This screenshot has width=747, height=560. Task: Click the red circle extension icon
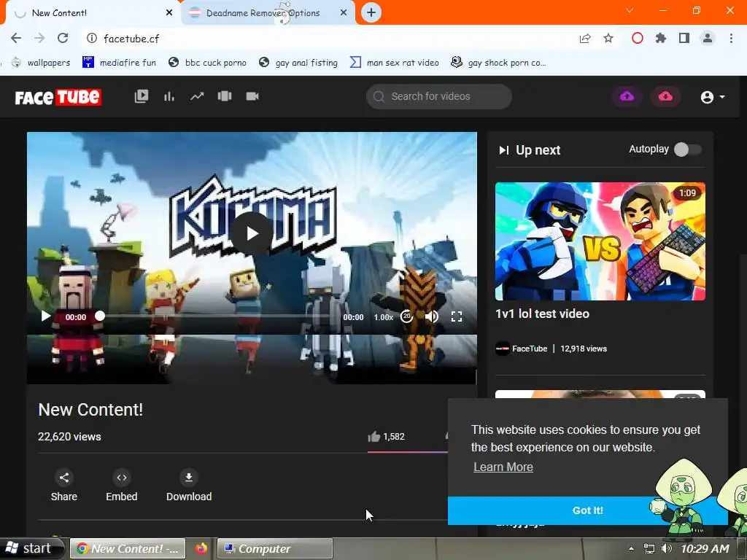tap(638, 38)
